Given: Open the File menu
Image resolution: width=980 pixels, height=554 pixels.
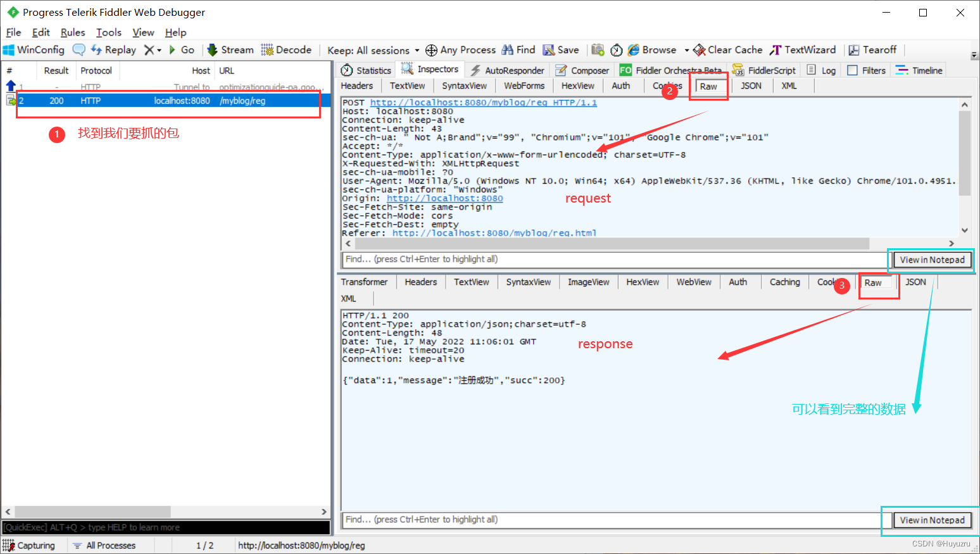Looking at the screenshot, I should (x=13, y=32).
